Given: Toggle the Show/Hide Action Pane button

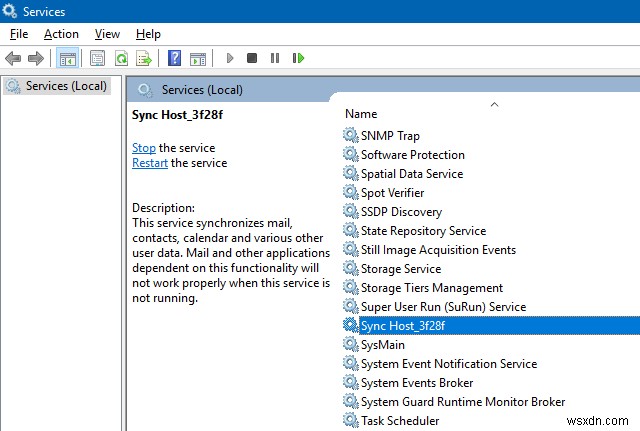Looking at the screenshot, I should tap(197, 58).
